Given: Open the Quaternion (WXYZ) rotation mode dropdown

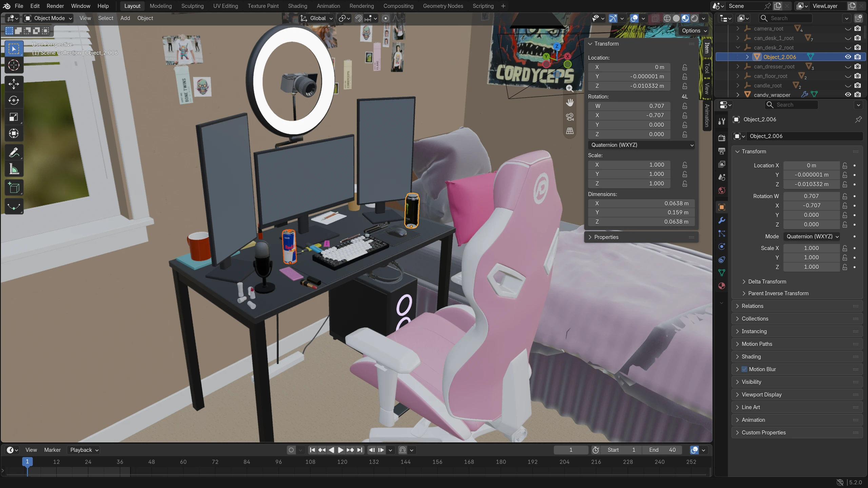Looking at the screenshot, I should click(x=642, y=145).
